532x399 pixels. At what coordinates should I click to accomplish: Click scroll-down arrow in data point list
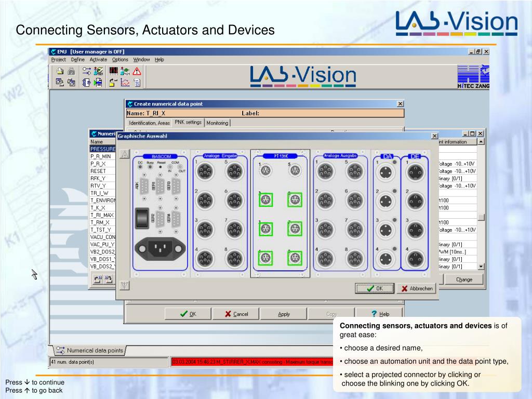coord(481,267)
